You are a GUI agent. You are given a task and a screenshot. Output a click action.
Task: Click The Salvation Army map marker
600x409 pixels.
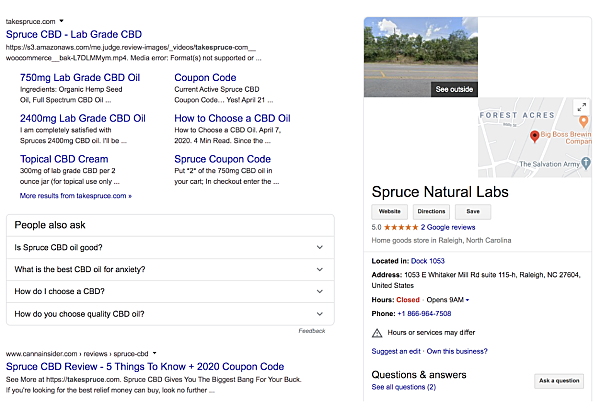[586, 163]
